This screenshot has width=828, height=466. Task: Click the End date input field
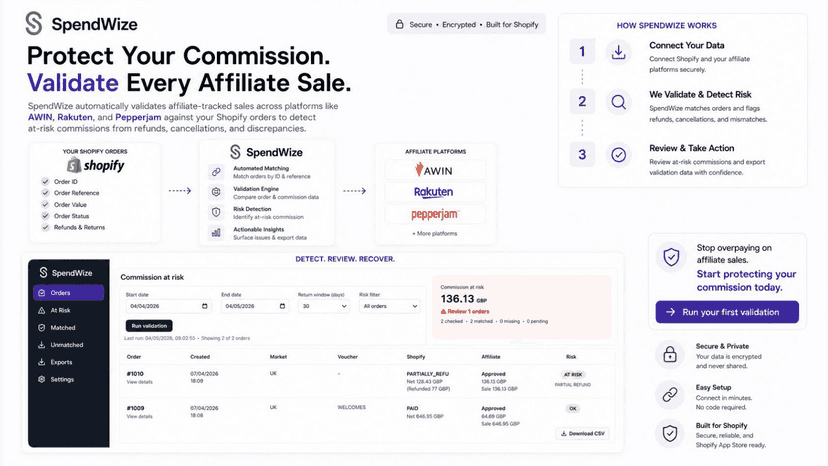coord(255,306)
